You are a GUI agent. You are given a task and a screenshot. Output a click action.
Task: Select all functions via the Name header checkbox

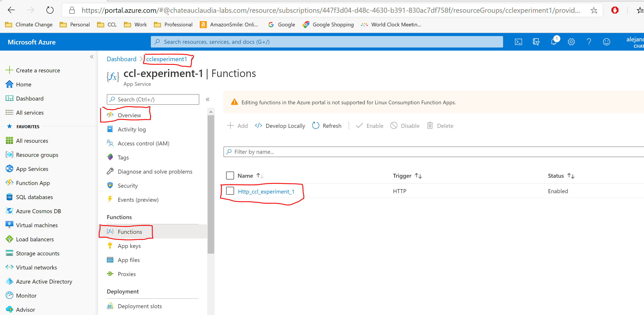pyautogui.click(x=230, y=175)
